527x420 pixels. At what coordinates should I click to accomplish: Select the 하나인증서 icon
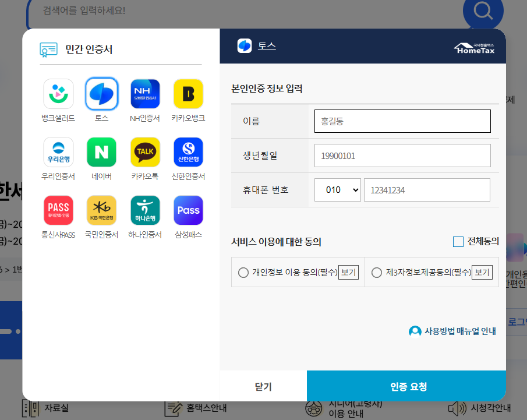(145, 210)
